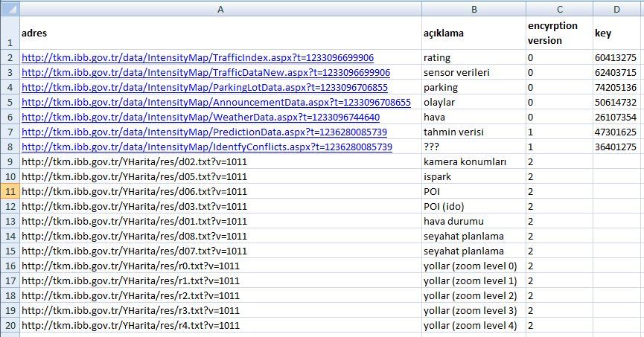Viewport: 644px width, 337px height.
Task: Select column C header
Action: pyautogui.click(x=559, y=9)
